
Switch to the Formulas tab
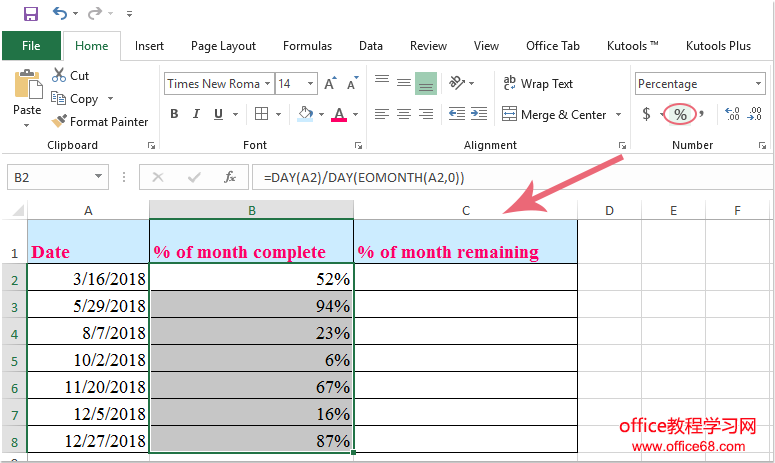307,46
